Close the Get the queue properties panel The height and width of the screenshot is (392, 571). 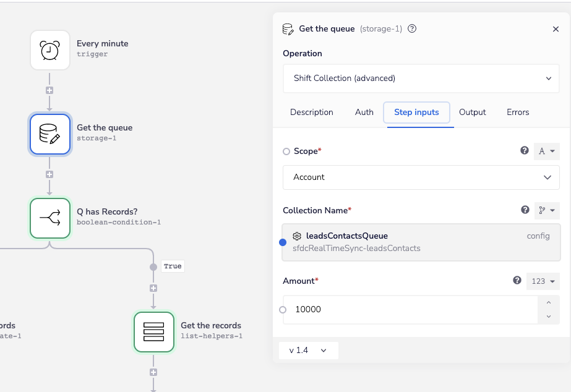tap(556, 28)
